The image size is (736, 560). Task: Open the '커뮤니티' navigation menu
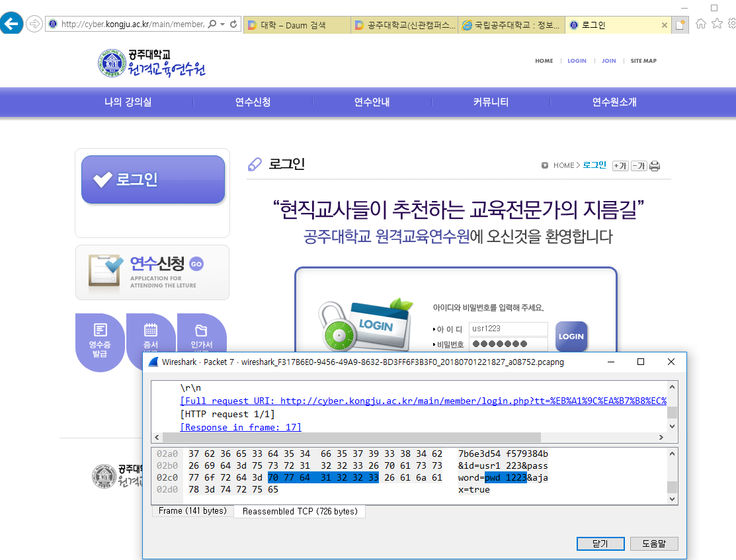pos(491,102)
